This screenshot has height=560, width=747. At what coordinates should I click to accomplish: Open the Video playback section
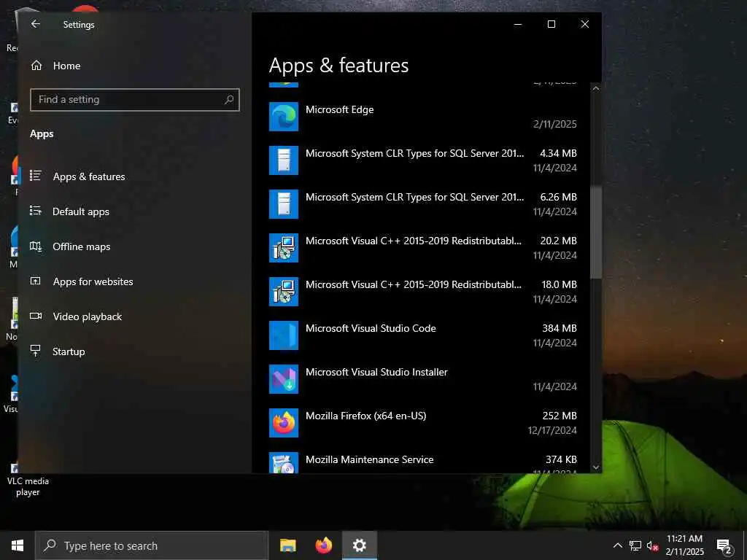pos(135,316)
